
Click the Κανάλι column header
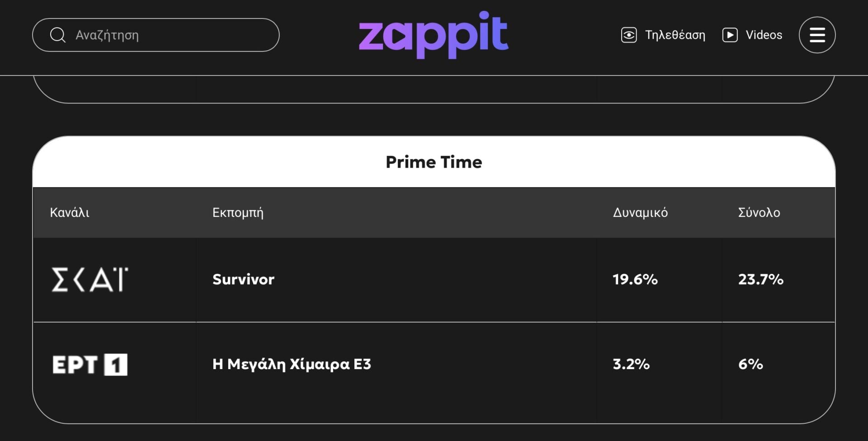(x=70, y=212)
